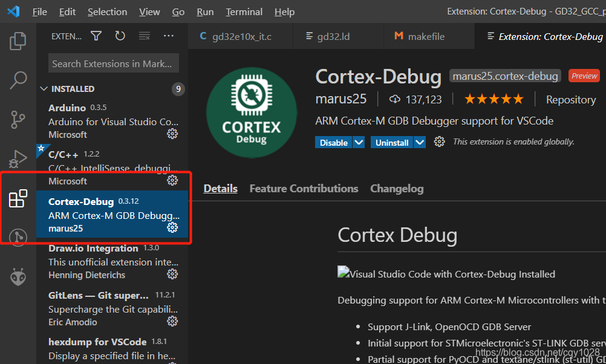606x364 pixels.
Task: Click the Preview badge
Action: click(584, 76)
